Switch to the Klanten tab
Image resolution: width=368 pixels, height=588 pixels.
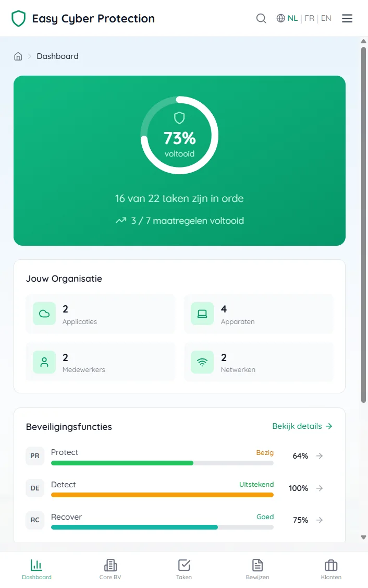[x=331, y=568]
